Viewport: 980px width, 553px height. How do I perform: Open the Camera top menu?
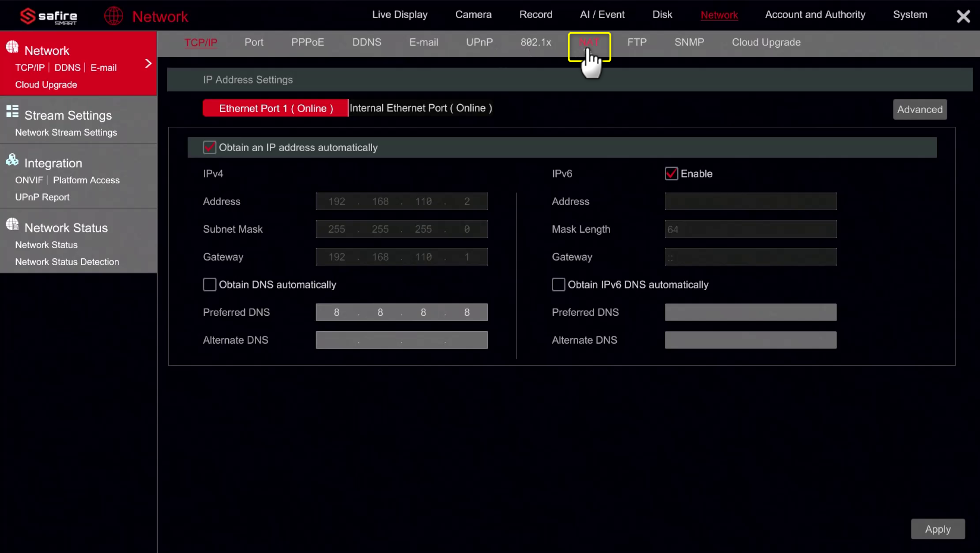(x=473, y=15)
